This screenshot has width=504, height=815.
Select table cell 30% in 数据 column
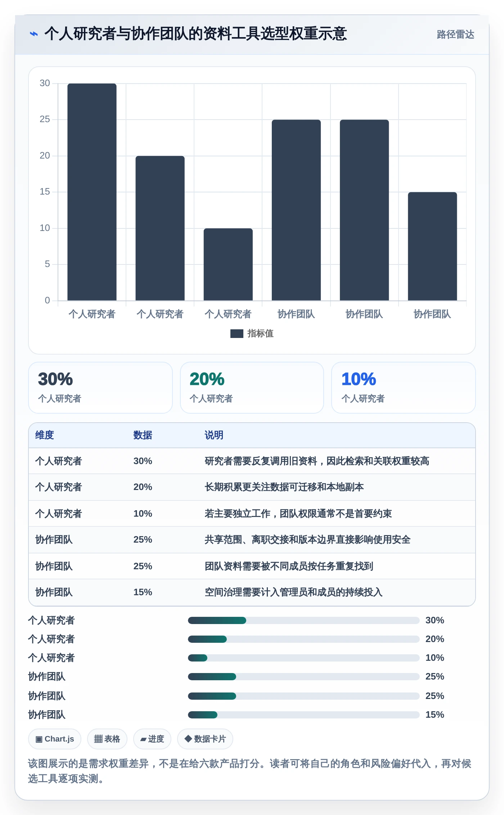(x=143, y=461)
